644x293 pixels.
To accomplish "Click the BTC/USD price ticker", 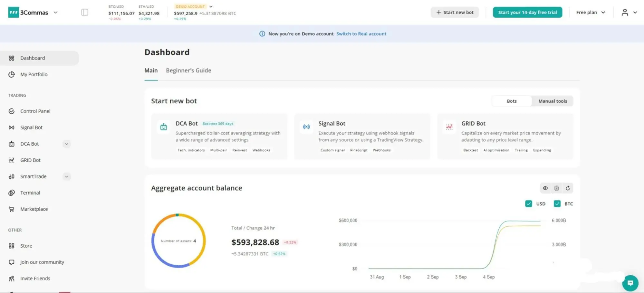I will pyautogui.click(x=121, y=13).
